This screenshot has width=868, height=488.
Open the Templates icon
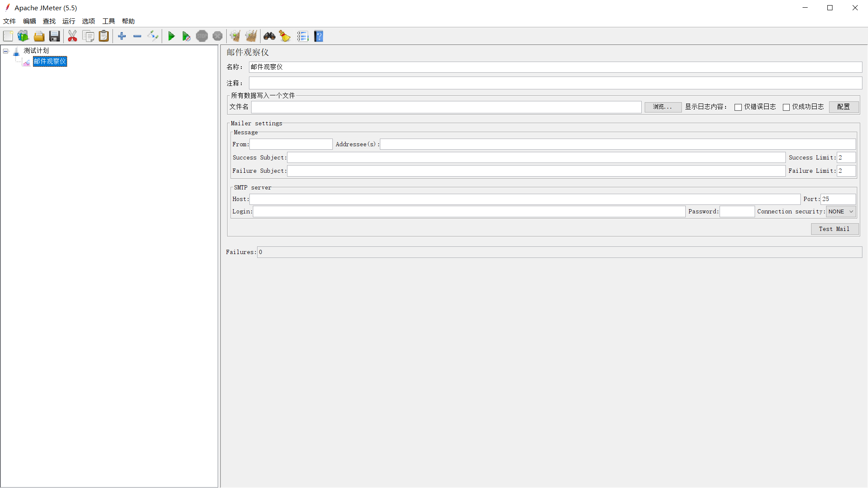tap(23, 36)
